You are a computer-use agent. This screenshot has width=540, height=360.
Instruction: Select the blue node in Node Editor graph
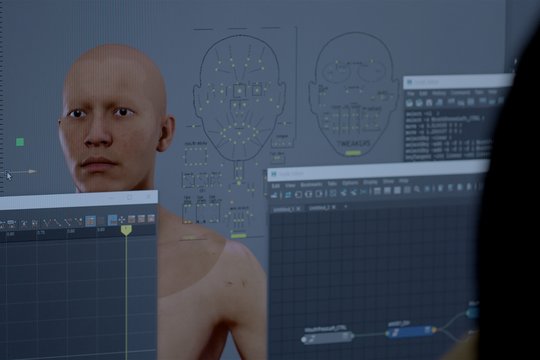[x=410, y=331]
